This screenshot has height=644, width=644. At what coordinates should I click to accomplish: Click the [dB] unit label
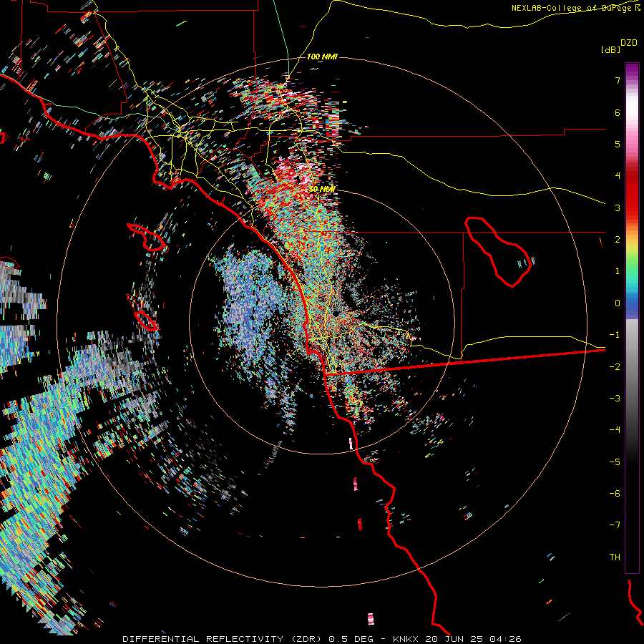point(611,49)
